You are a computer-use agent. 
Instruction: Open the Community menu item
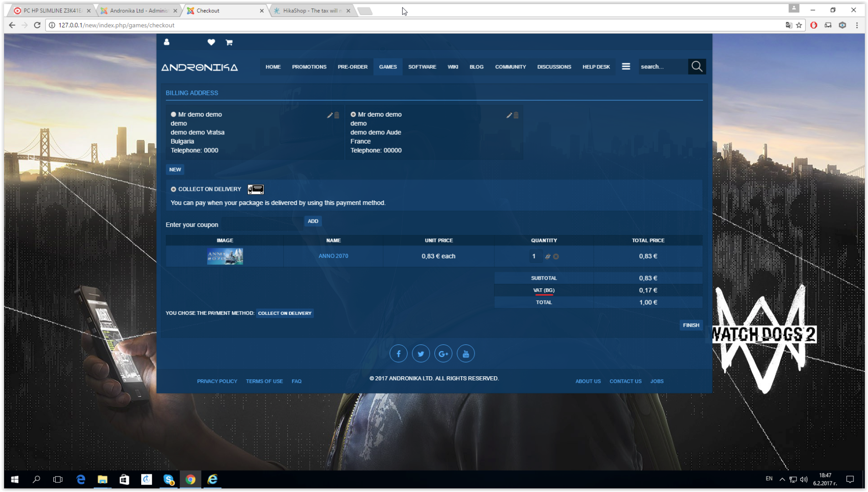[511, 67]
